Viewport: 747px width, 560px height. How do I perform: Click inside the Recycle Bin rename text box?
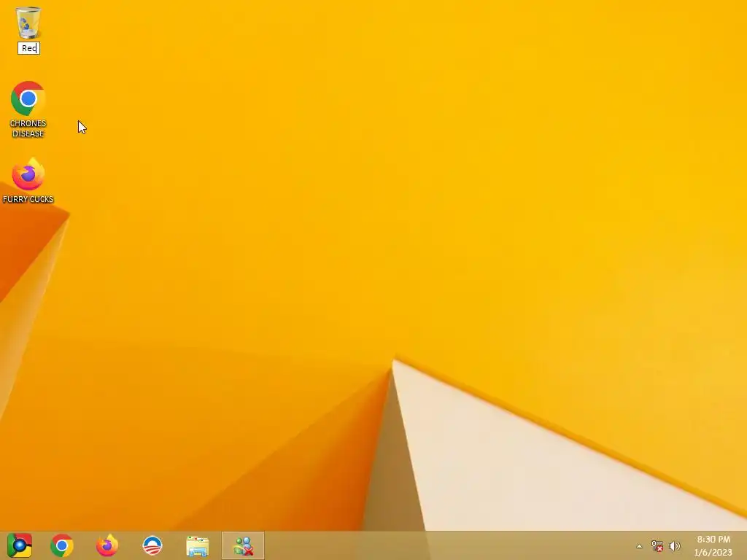point(28,48)
